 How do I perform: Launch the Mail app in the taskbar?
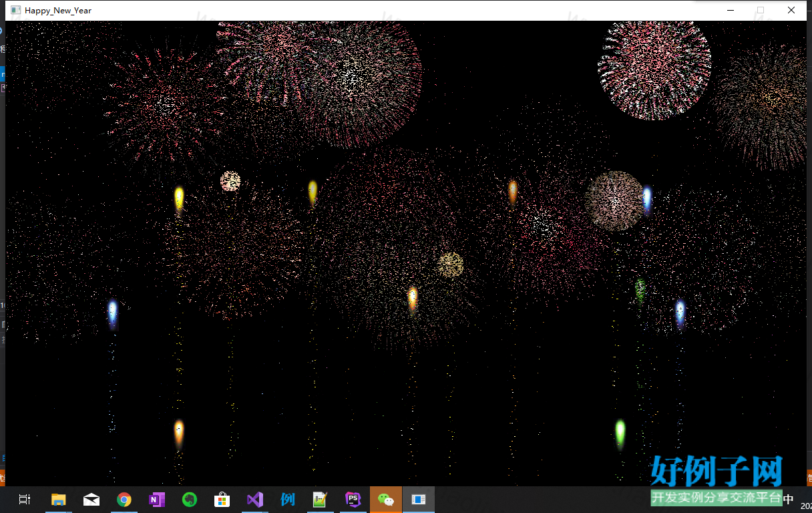coord(91,500)
